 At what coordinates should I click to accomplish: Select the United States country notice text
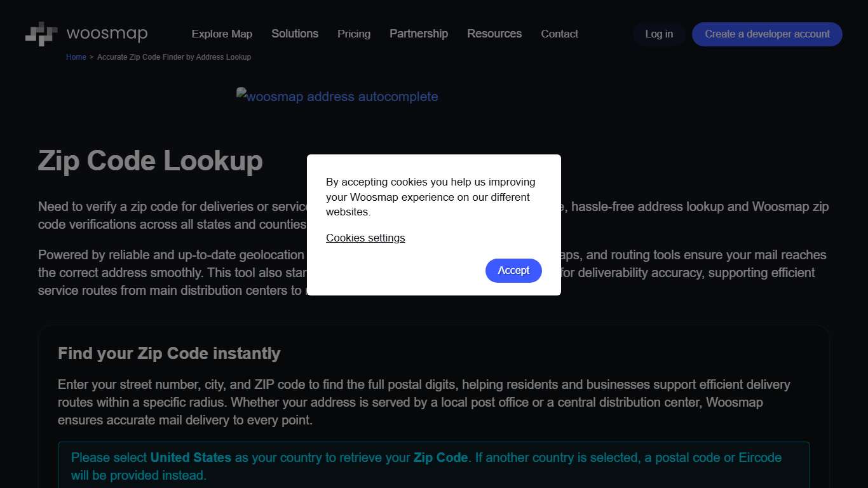click(x=191, y=457)
